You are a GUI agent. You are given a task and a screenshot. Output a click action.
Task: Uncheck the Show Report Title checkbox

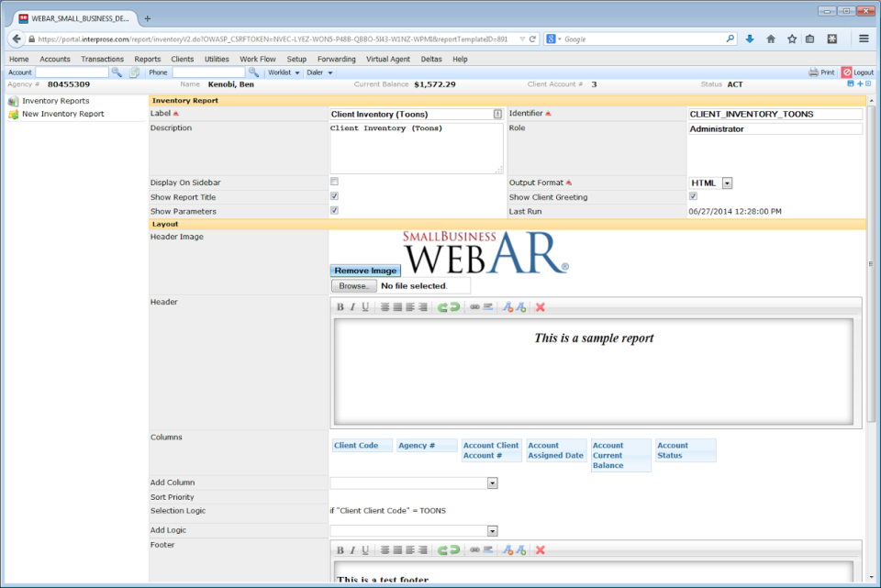334,196
